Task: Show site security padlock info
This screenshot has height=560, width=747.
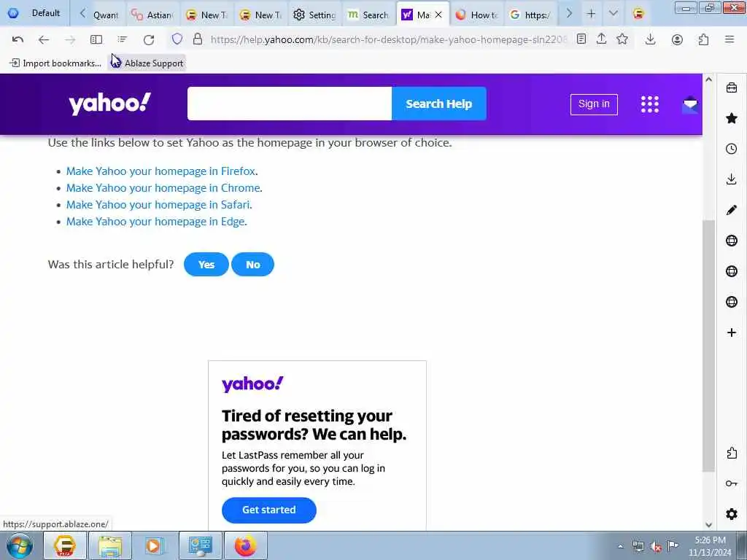Action: point(198,39)
